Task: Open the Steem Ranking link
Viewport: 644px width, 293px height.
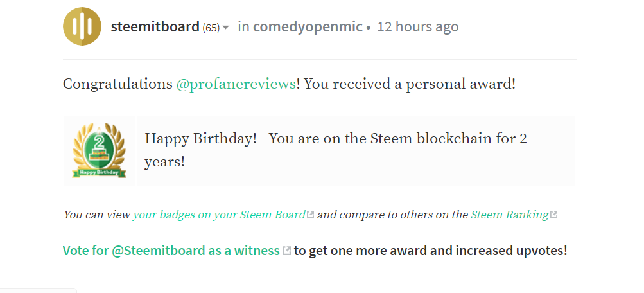Action: (x=510, y=215)
